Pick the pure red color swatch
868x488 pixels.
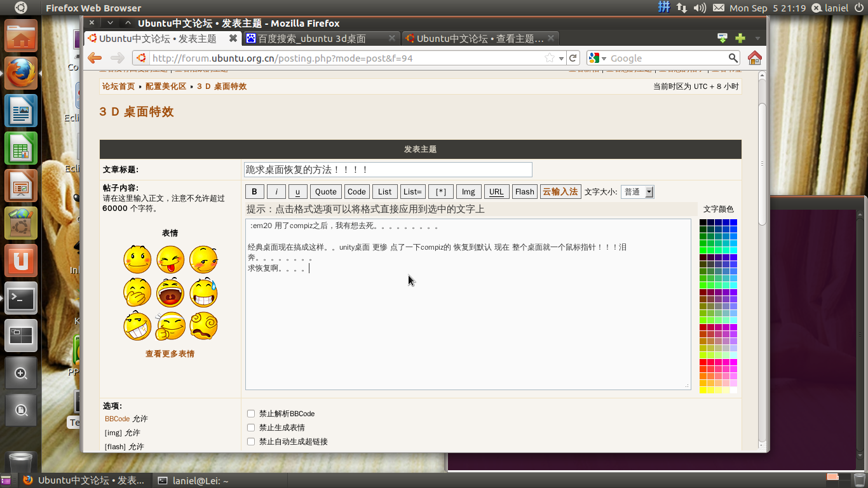tap(703, 362)
